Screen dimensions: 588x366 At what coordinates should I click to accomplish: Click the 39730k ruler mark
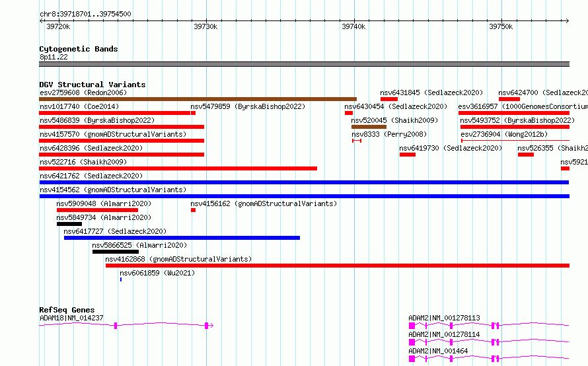205,26
